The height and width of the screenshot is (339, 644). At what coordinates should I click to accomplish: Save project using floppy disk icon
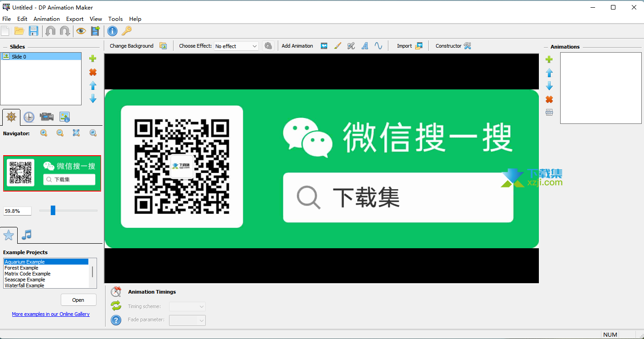coord(34,31)
